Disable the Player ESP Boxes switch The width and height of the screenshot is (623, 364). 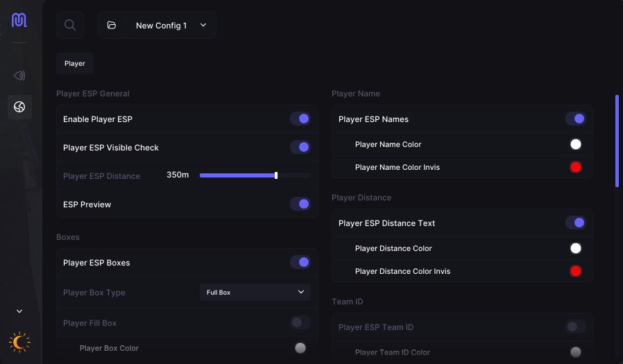click(300, 263)
